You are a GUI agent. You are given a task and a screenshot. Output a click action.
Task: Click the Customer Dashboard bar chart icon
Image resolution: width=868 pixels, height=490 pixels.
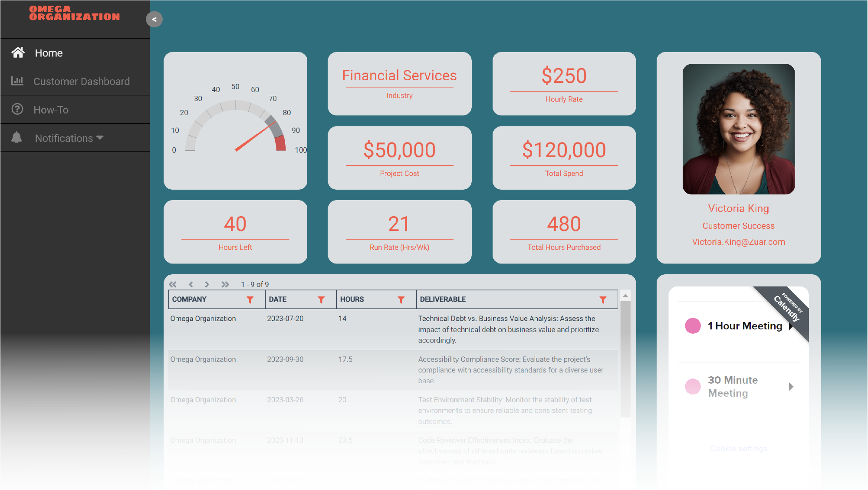tap(17, 80)
